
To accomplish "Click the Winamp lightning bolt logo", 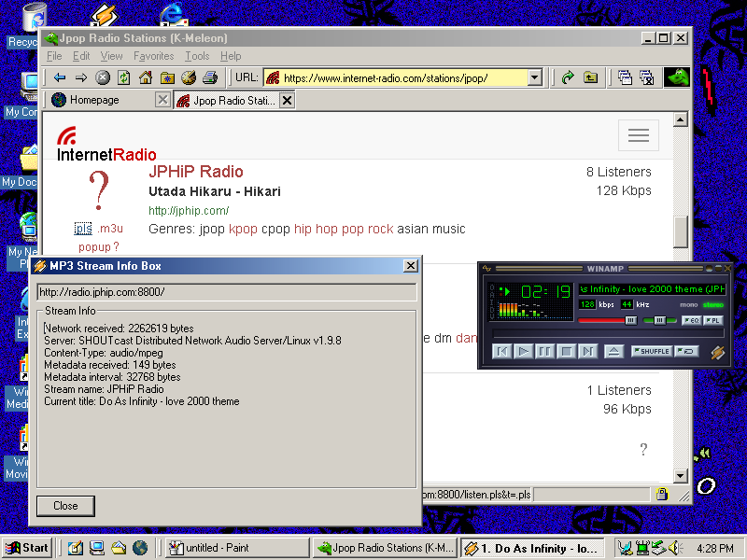I will tap(718, 352).
